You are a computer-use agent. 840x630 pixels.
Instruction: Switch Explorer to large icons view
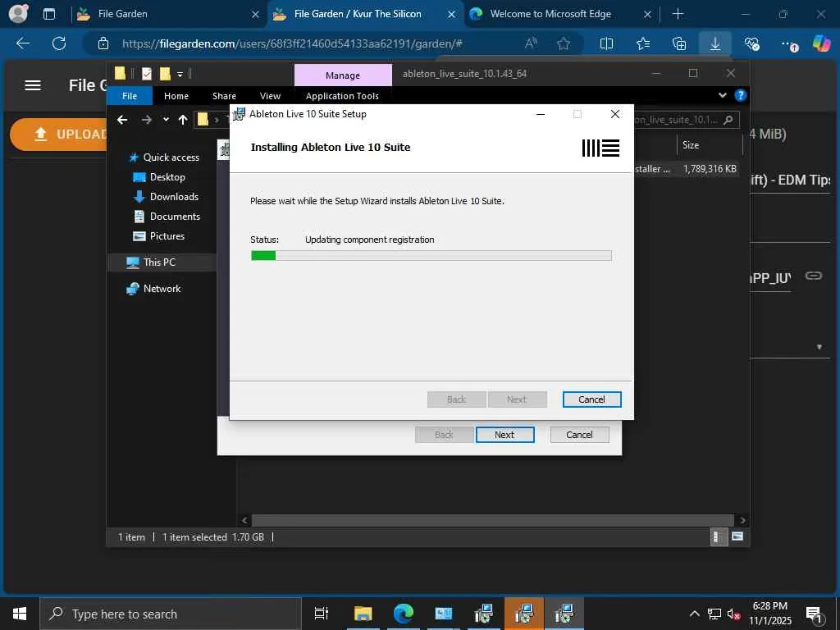pyautogui.click(x=737, y=536)
